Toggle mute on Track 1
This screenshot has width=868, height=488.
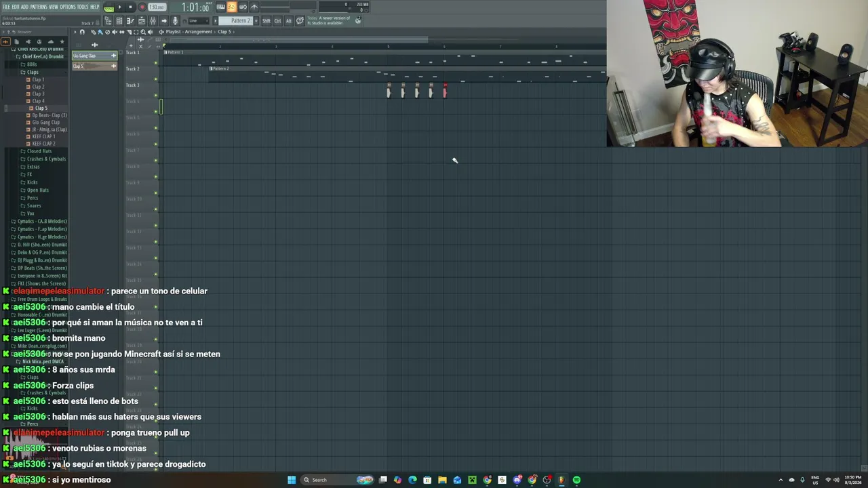tap(156, 63)
